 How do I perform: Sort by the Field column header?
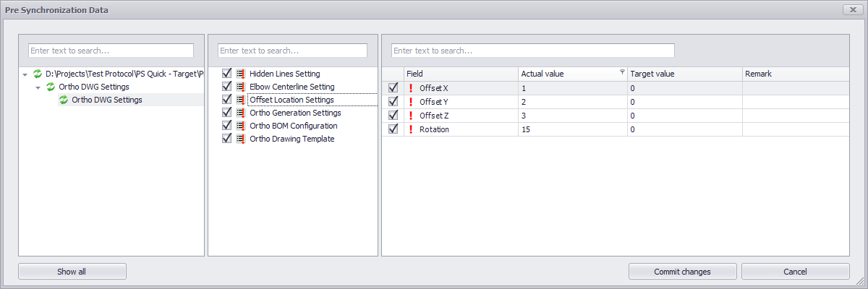461,74
